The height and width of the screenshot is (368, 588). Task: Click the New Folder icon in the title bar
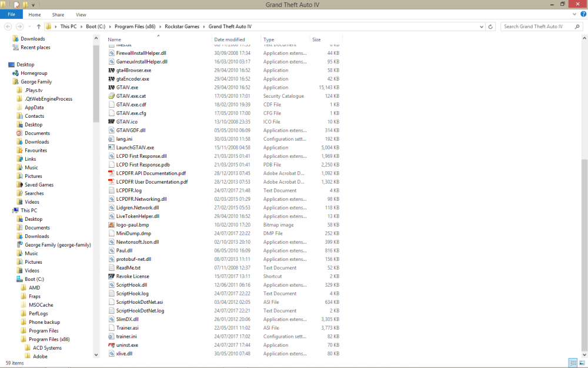click(x=25, y=5)
